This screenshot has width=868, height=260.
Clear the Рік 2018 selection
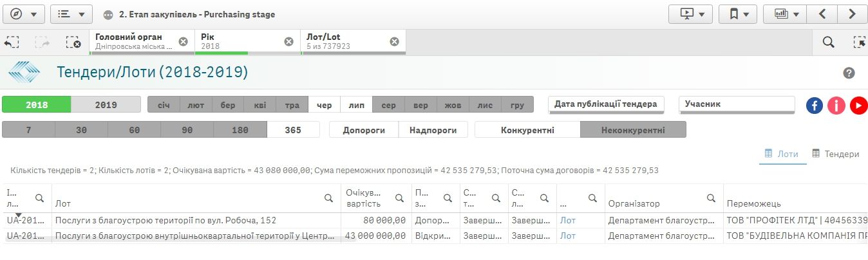coord(289,42)
